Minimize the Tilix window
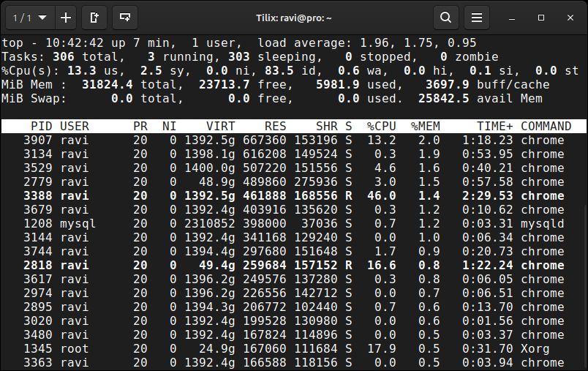This screenshot has width=588, height=371. [512, 18]
